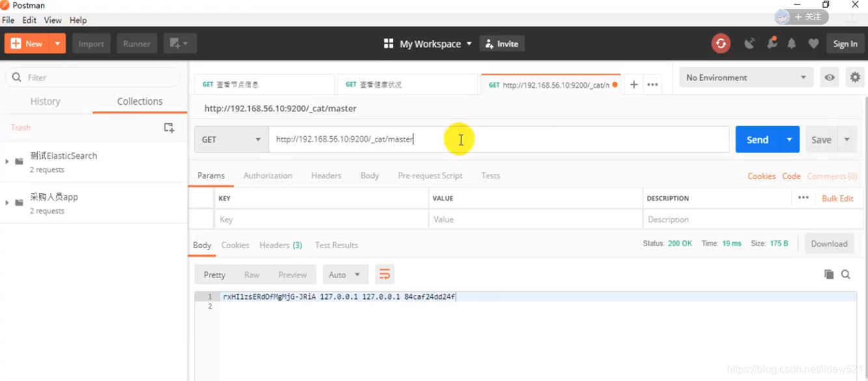The height and width of the screenshot is (381, 868).
Task: Download the response with Download button
Action: point(829,244)
